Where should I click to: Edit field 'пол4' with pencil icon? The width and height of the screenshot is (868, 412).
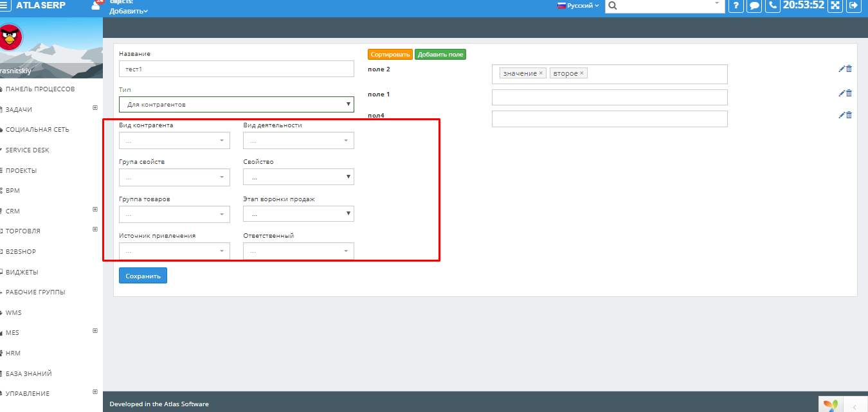842,115
